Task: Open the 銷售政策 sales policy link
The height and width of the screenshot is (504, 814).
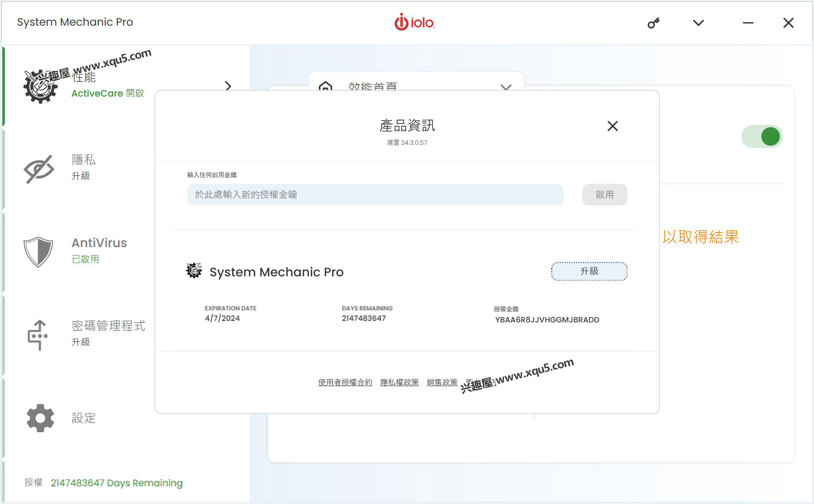Action: point(442,382)
